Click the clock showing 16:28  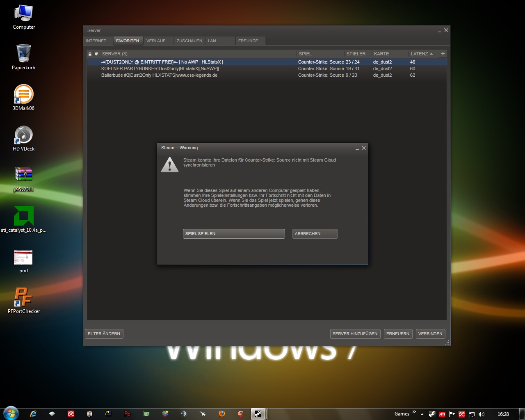click(503, 414)
